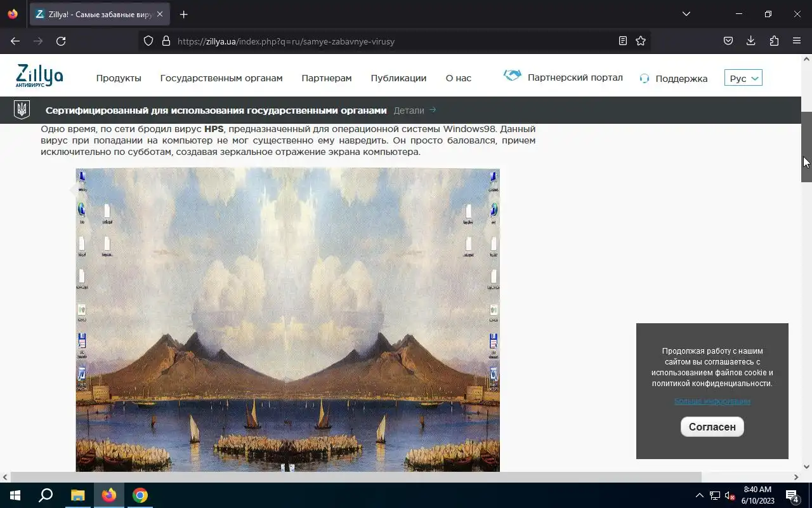
Task: Click the Ukrainian trident emblem icon
Action: 22,110
